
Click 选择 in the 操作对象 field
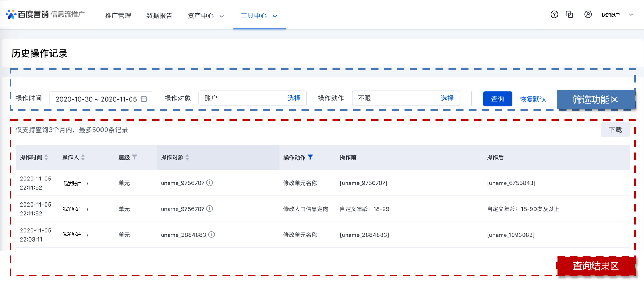click(x=294, y=98)
